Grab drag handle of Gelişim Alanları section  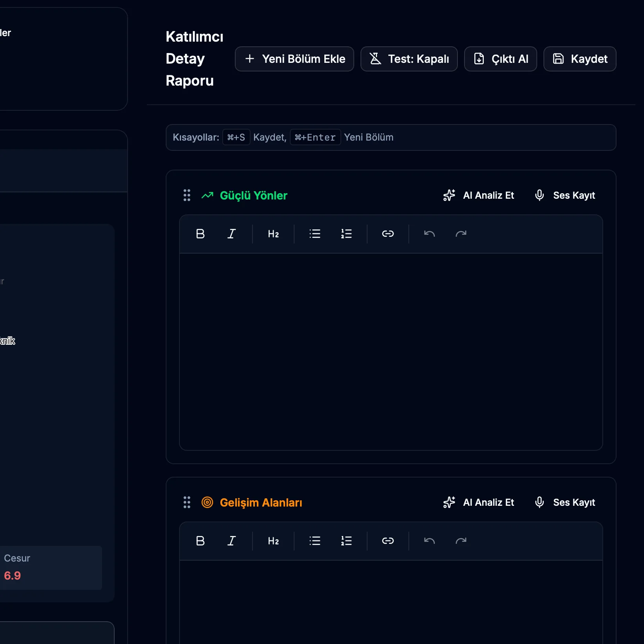[187, 502]
